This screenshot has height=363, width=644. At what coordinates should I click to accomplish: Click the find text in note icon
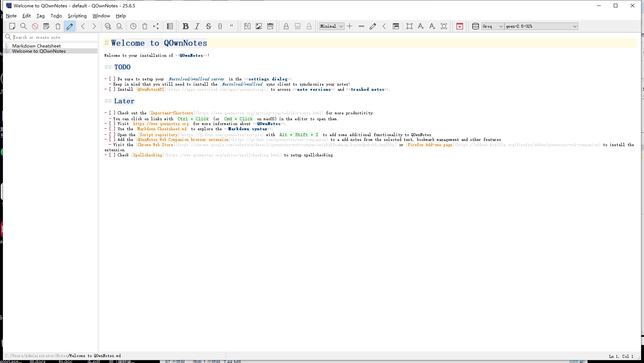[108, 26]
